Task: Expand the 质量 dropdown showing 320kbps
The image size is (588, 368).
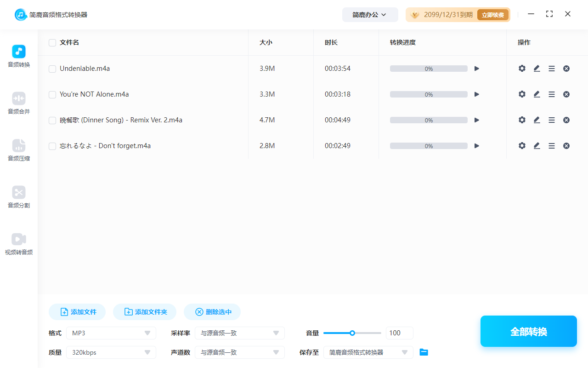Action: pyautogui.click(x=111, y=352)
